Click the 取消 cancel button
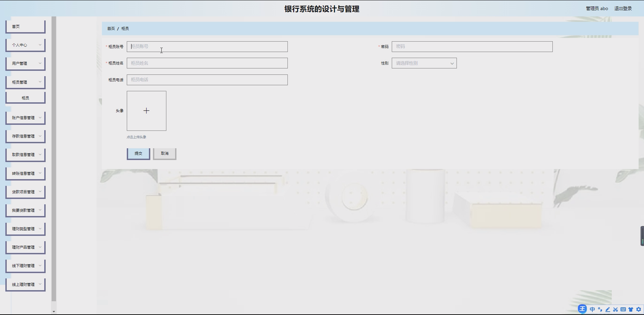The width and height of the screenshot is (644, 315). (165, 153)
